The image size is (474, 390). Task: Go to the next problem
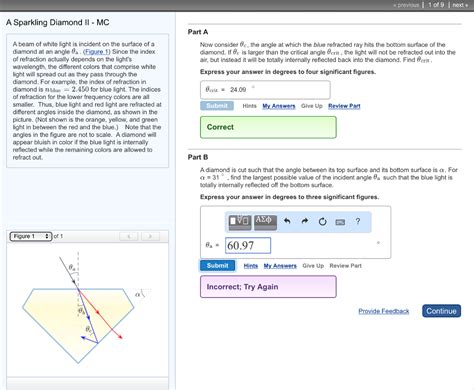point(460,5)
